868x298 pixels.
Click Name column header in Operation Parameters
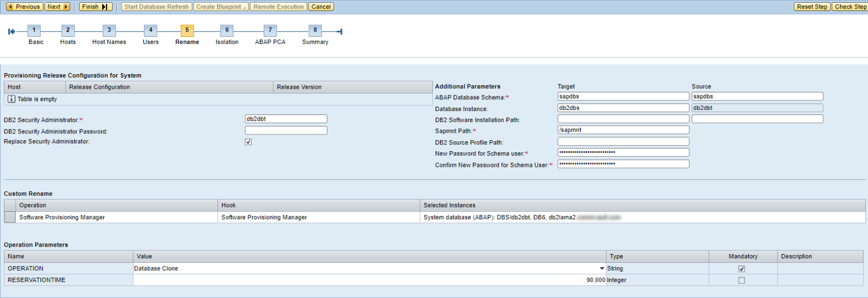click(x=69, y=257)
